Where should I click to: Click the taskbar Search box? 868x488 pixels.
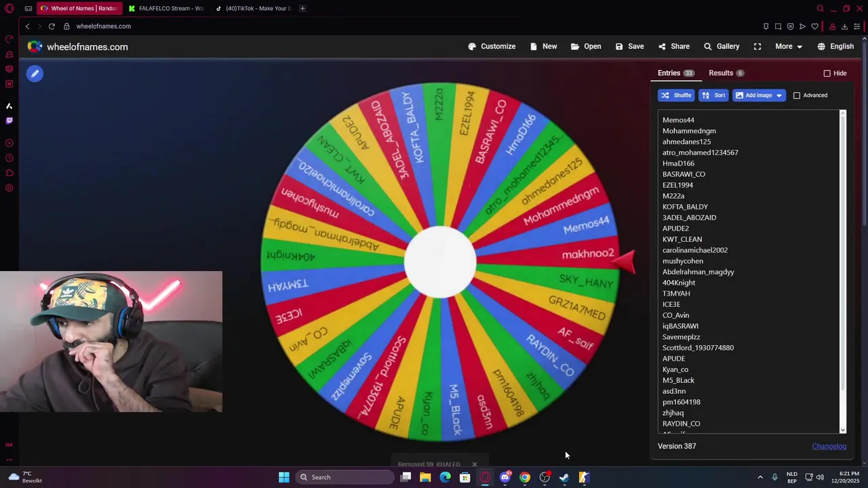coord(344,477)
